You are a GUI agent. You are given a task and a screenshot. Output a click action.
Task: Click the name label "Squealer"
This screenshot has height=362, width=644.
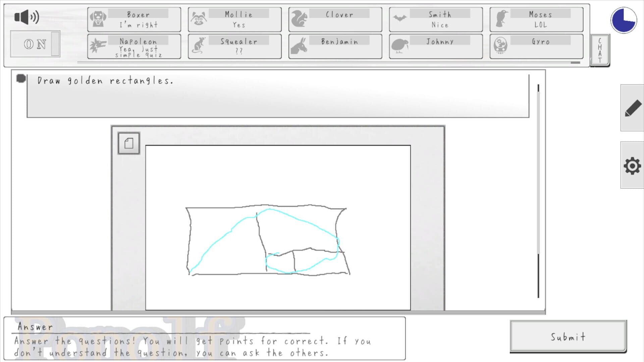pyautogui.click(x=238, y=42)
